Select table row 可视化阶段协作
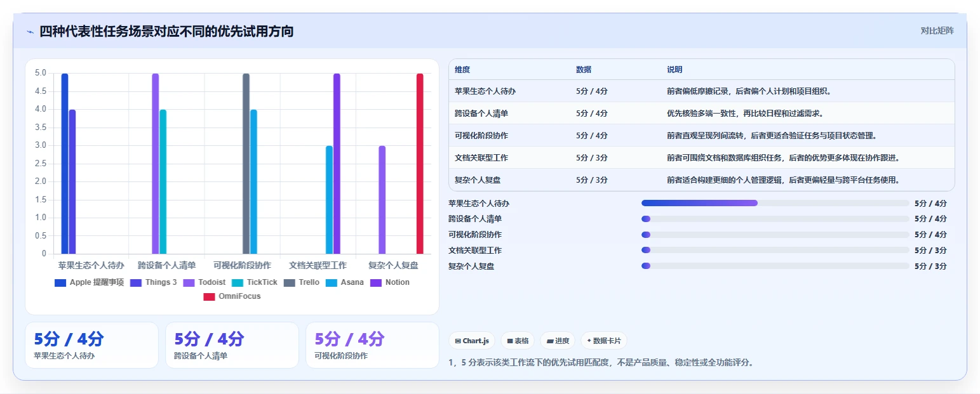This screenshot has width=980, height=394. 702,136
